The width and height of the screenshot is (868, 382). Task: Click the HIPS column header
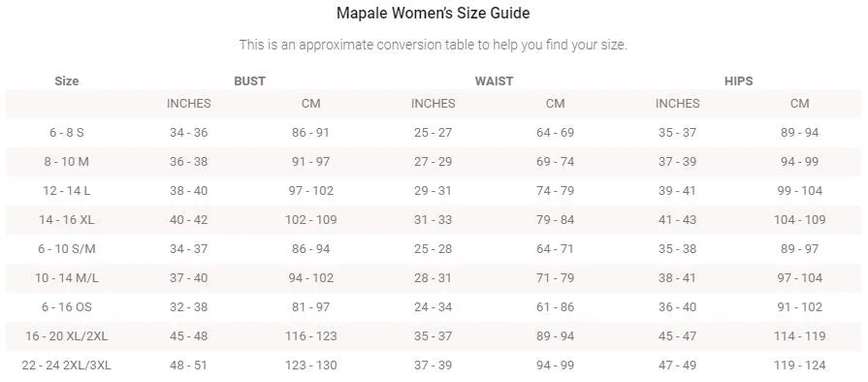click(738, 80)
